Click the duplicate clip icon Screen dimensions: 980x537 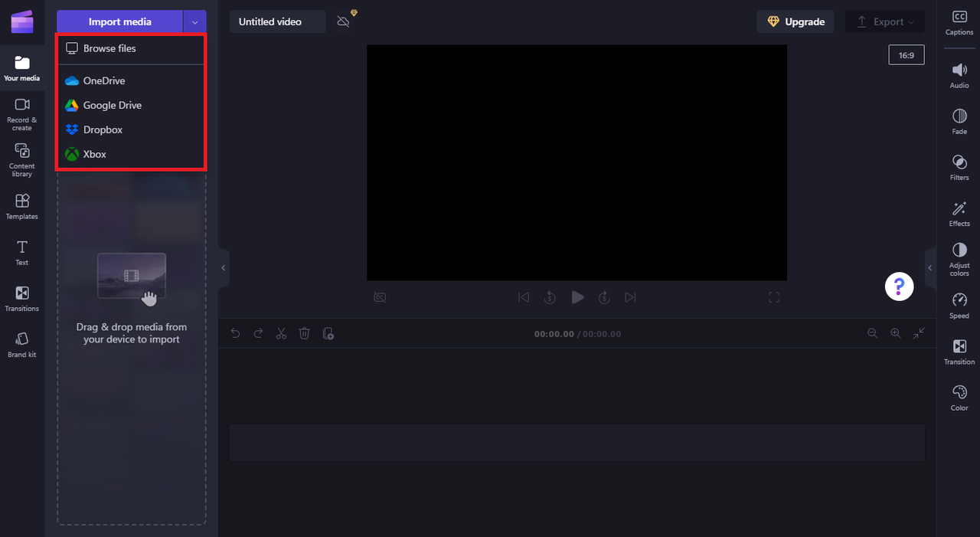click(x=328, y=333)
